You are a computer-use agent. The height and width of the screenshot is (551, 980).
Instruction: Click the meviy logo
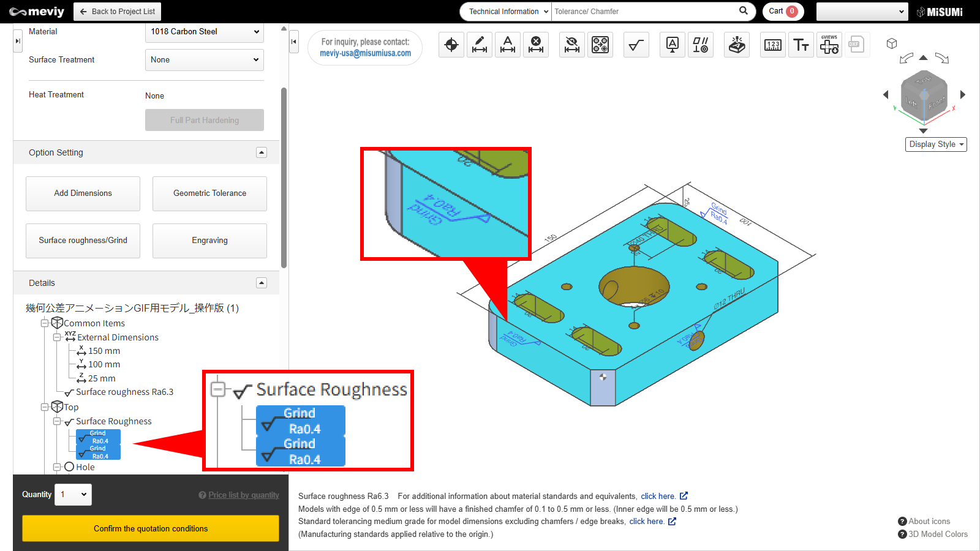coord(37,12)
